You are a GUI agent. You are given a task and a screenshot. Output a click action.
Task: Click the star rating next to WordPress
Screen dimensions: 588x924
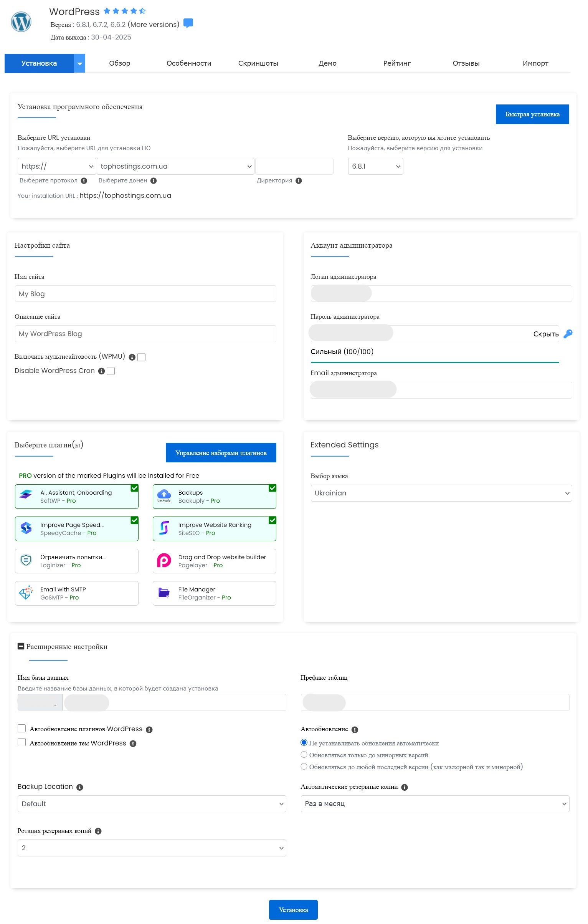pyautogui.click(x=125, y=11)
